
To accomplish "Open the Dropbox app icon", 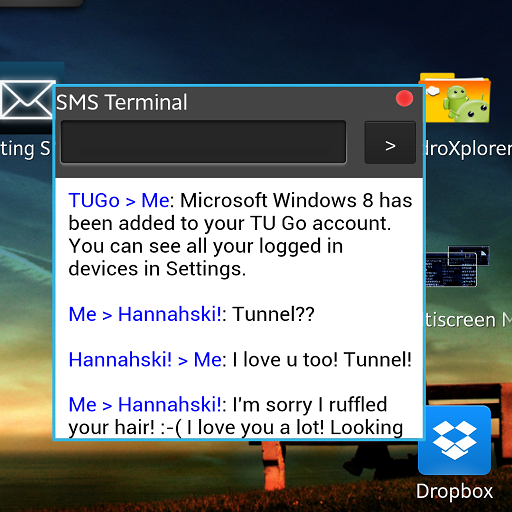I will [454, 440].
